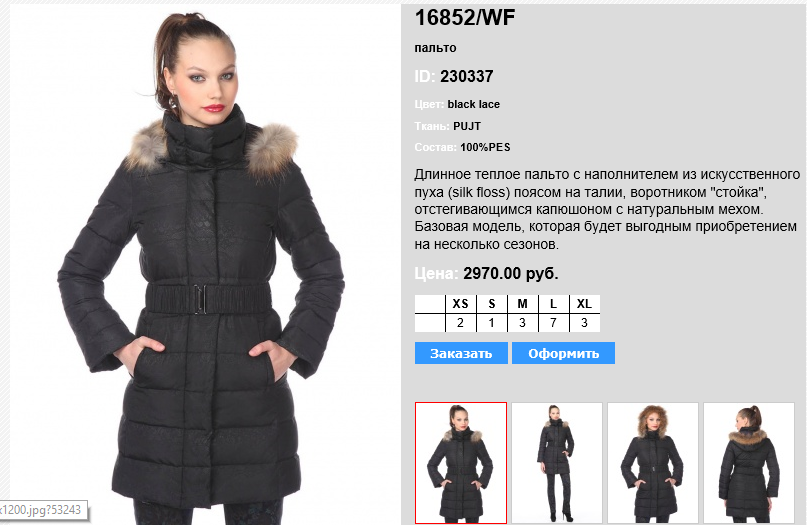Click the blue Заказать button

click(461, 353)
